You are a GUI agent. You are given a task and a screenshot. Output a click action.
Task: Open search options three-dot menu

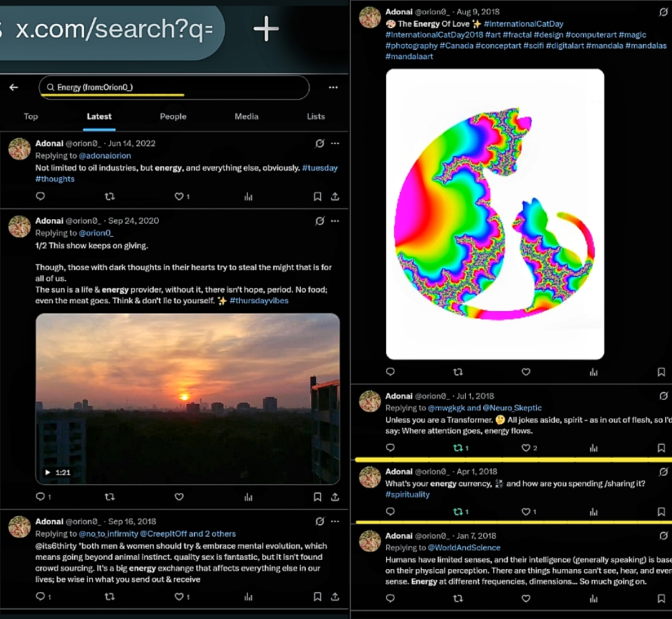333,88
